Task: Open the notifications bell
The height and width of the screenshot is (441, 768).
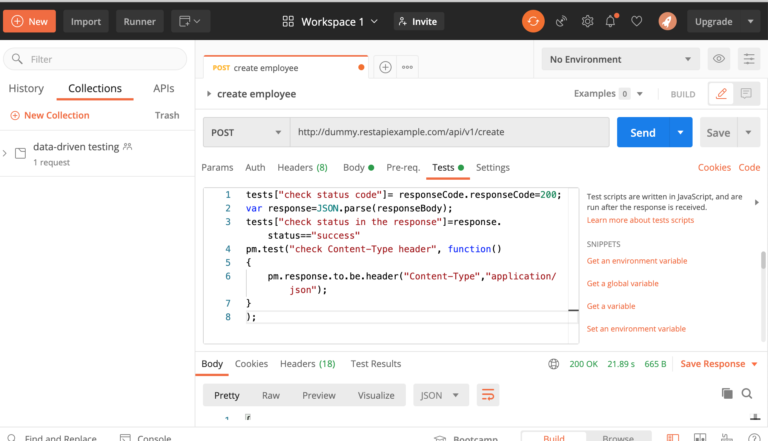Action: pyautogui.click(x=610, y=22)
